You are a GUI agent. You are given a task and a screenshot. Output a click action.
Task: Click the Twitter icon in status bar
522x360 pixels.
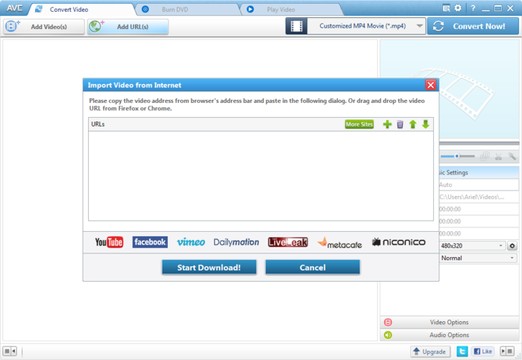(x=462, y=351)
